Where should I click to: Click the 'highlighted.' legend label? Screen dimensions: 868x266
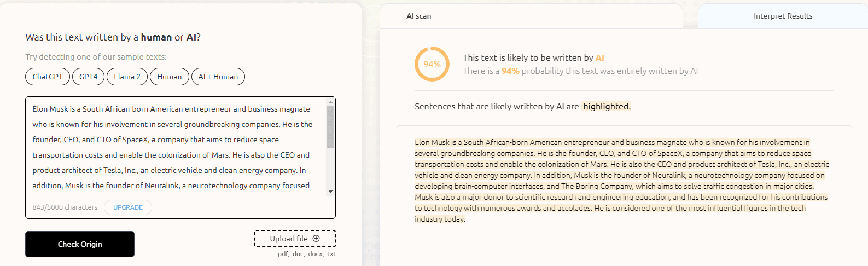point(607,107)
